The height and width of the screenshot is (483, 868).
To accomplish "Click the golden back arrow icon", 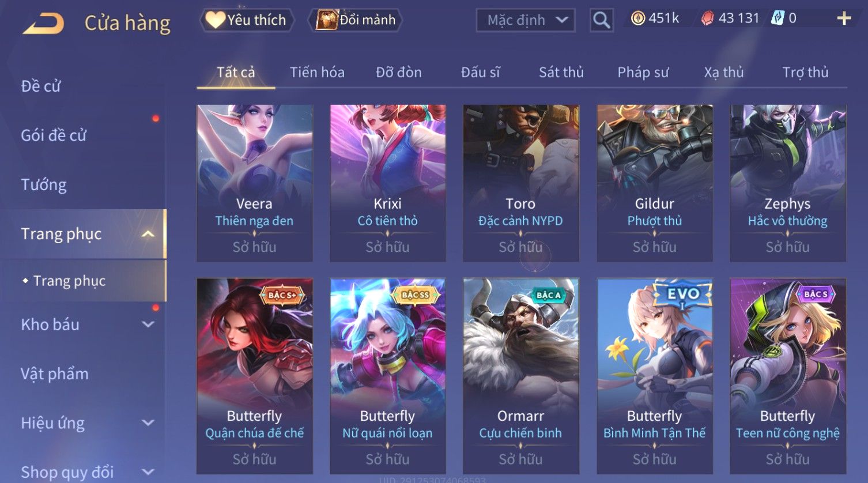I will [43, 24].
